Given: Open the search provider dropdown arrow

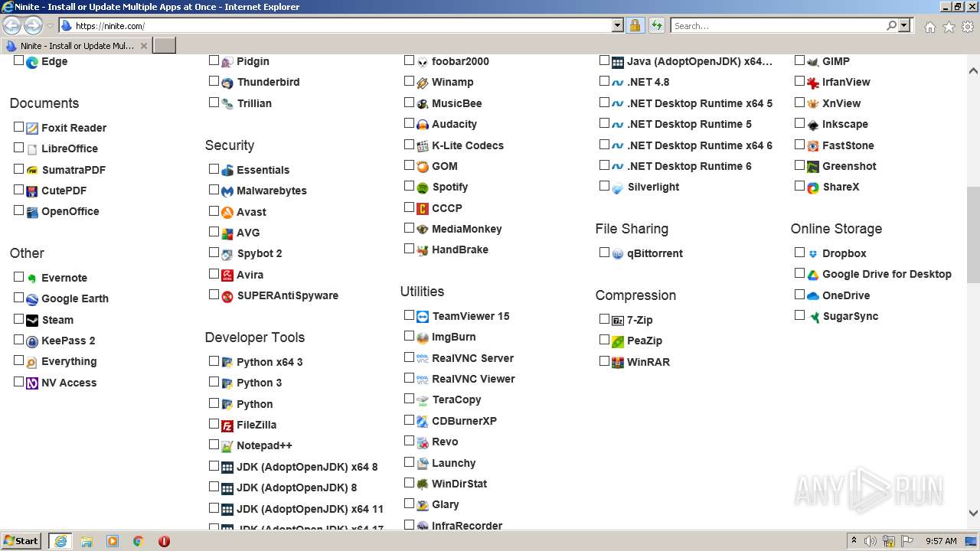Looking at the screenshot, I should (x=904, y=25).
